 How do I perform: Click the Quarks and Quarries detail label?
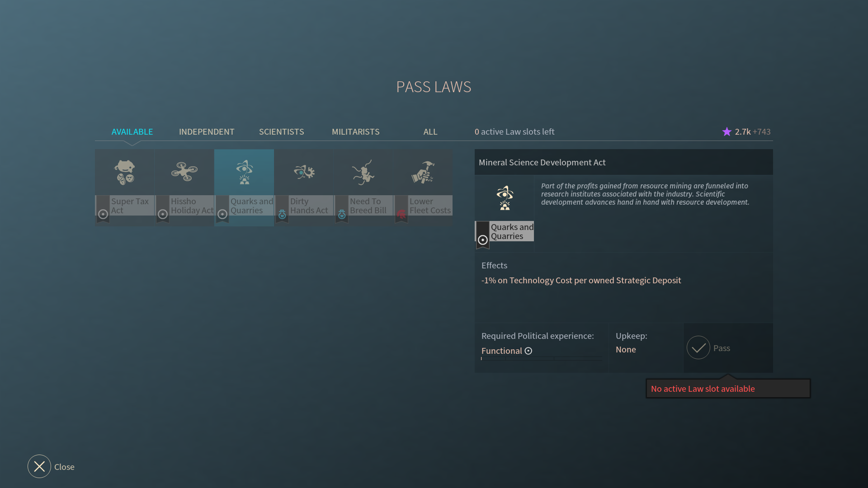point(512,232)
